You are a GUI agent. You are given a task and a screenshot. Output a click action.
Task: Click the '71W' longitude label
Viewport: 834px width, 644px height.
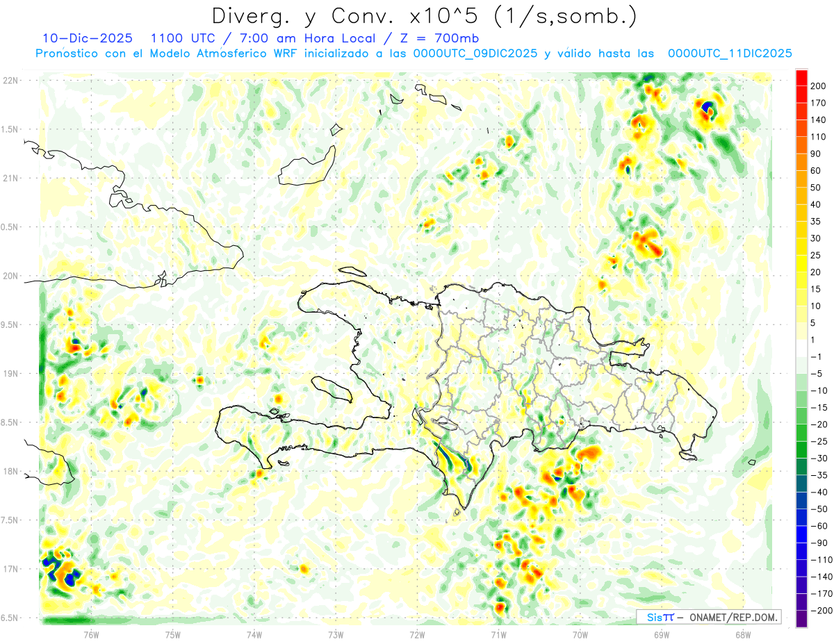point(498,634)
